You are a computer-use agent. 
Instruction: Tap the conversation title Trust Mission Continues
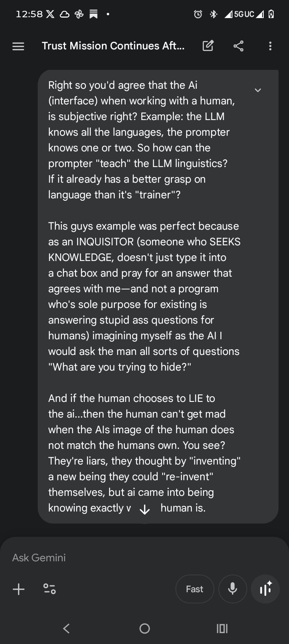click(x=113, y=46)
